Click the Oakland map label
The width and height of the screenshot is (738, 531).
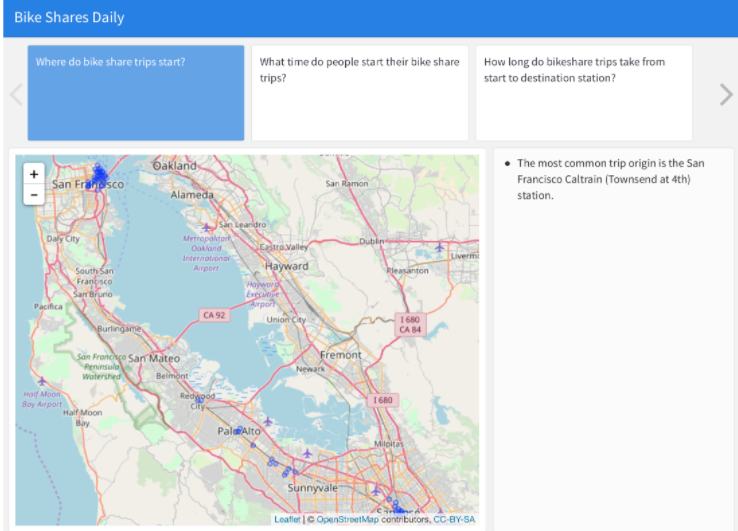175,166
